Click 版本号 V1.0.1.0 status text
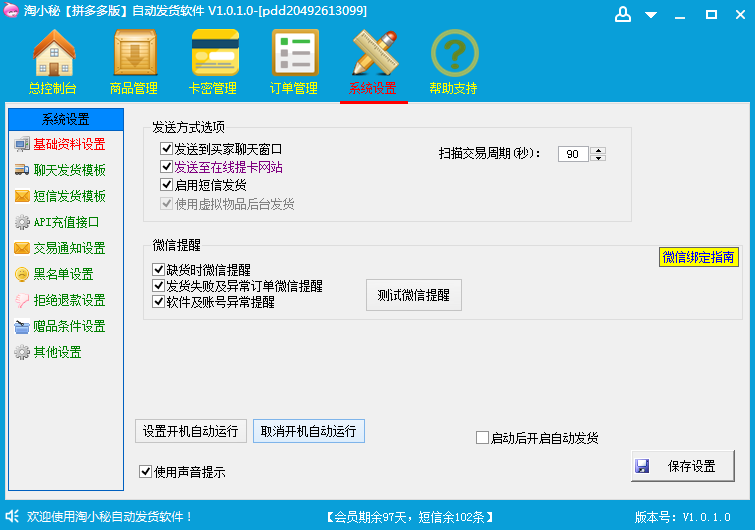 pyautogui.click(x=682, y=517)
